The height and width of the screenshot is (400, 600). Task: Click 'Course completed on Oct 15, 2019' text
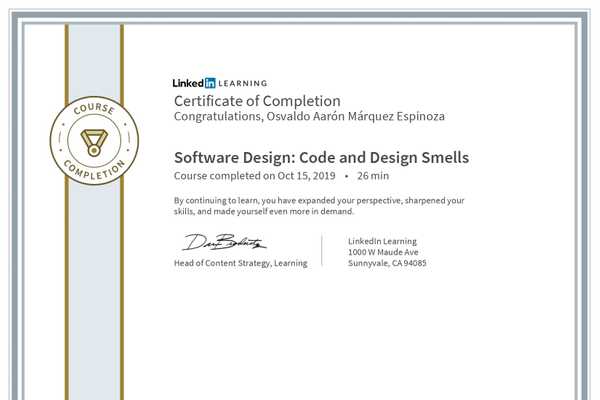(254, 176)
